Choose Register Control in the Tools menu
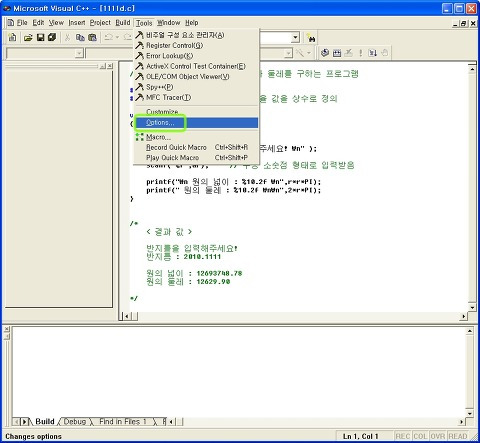The image size is (480, 443). click(x=196, y=45)
